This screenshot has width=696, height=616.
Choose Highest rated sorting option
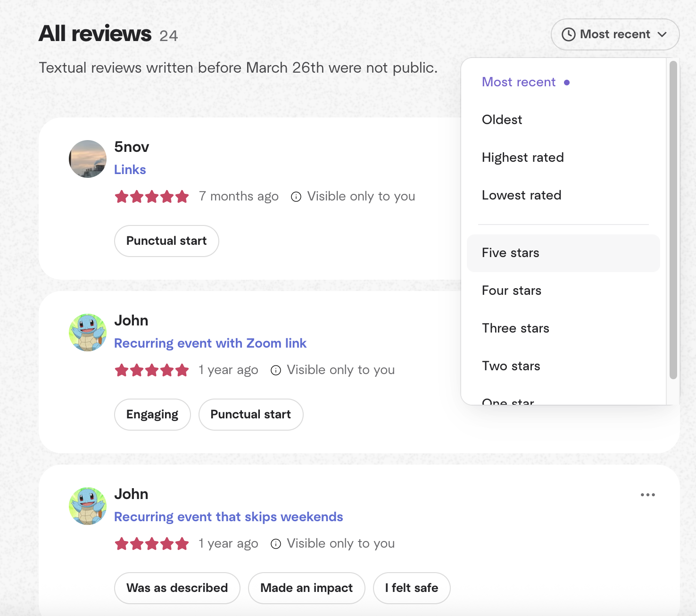point(522,158)
